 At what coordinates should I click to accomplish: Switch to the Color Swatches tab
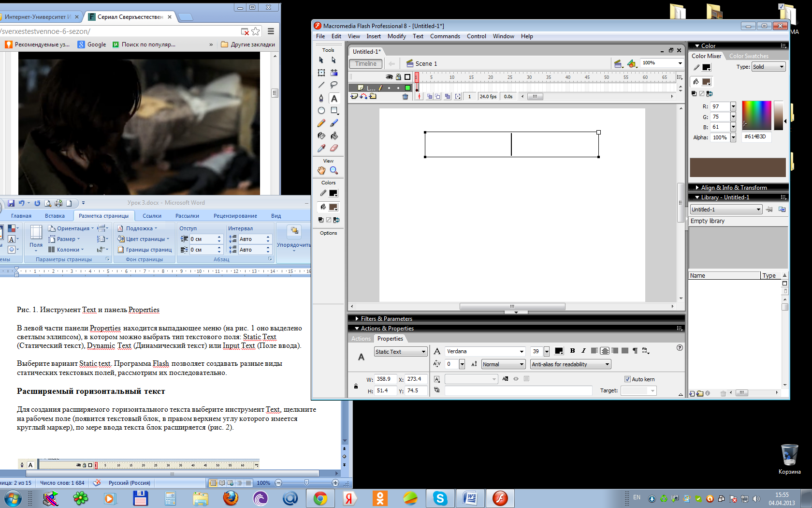749,56
